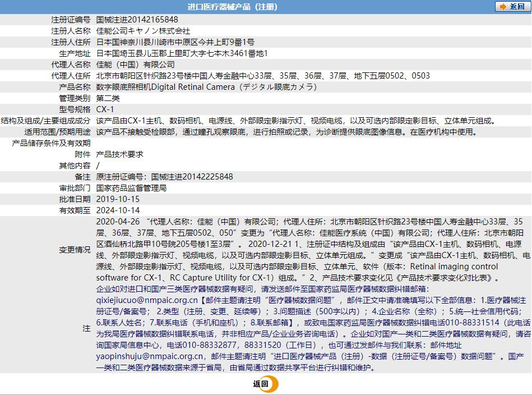Click the 备注 label
Screen dimensions: 532x395
pos(83,177)
